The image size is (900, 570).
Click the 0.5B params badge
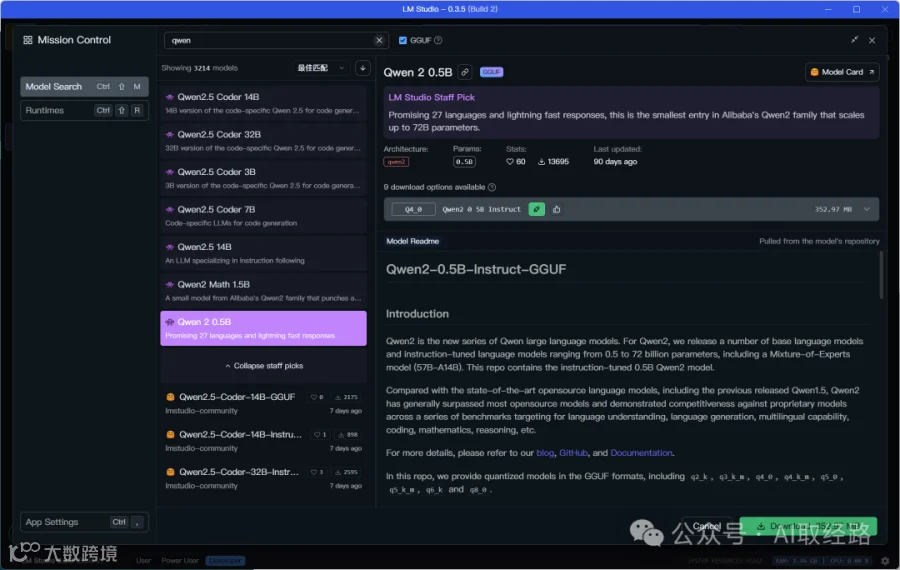click(x=464, y=162)
